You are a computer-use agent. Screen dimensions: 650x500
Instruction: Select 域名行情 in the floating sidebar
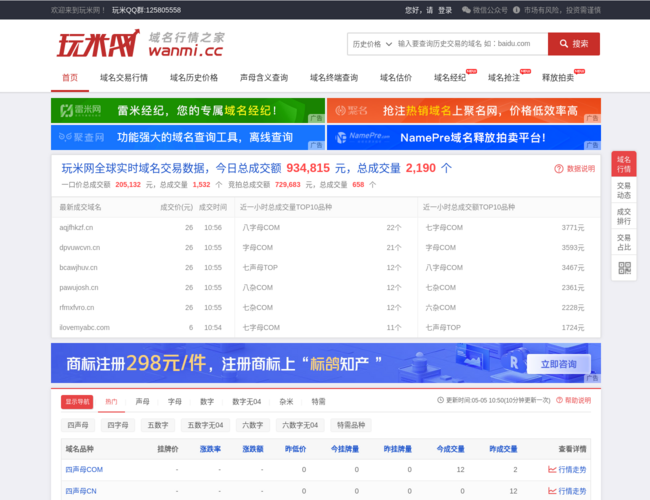click(x=623, y=164)
